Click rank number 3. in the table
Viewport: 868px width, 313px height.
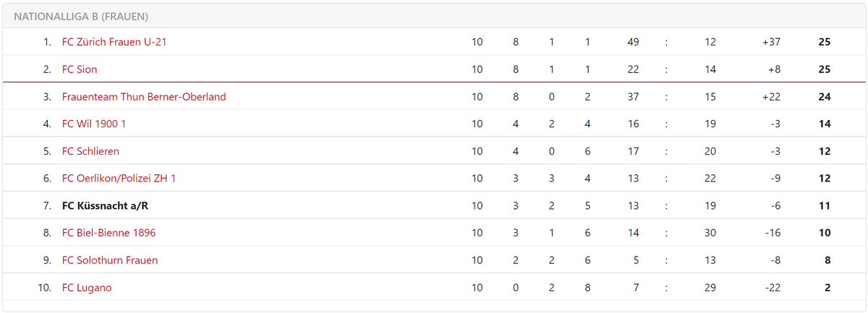click(x=47, y=97)
